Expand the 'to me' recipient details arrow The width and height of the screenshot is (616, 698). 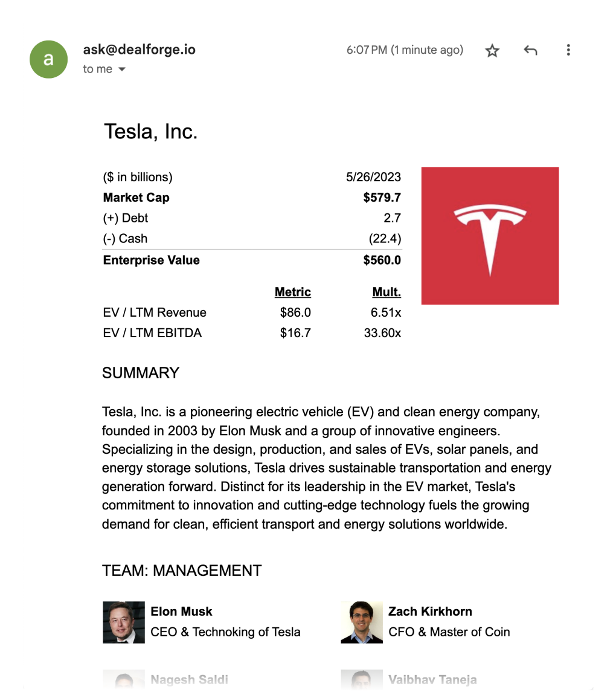122,69
